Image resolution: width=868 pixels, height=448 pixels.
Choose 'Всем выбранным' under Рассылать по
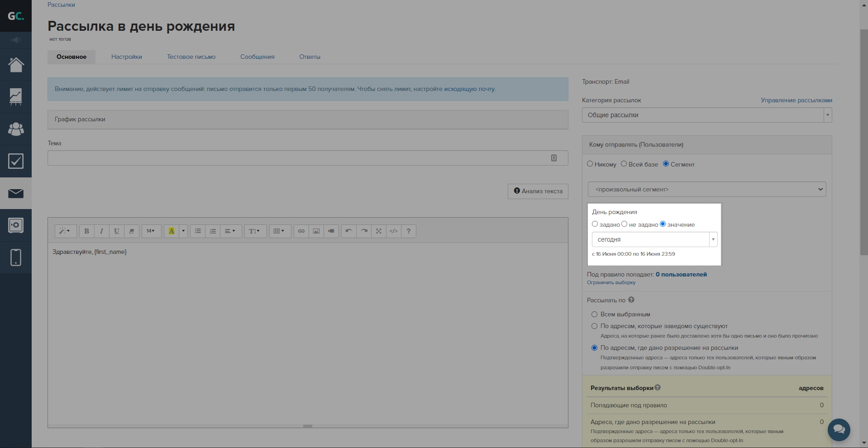click(595, 314)
